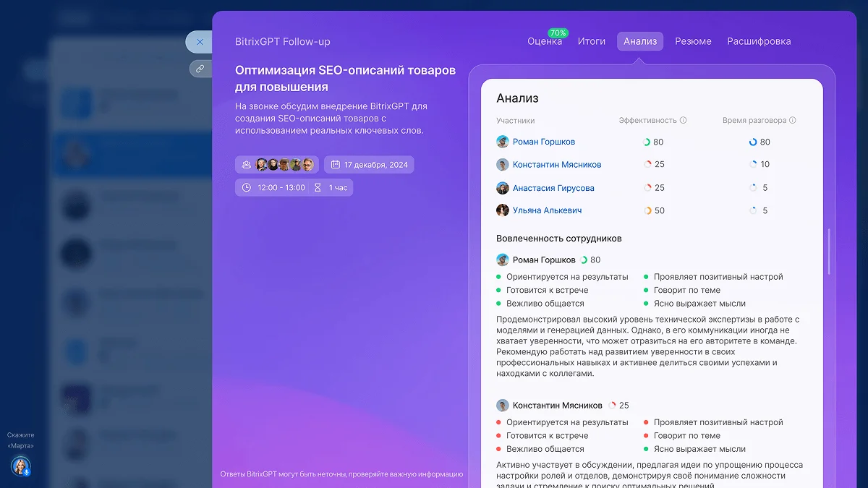Viewport: 868px width, 488px height.
Task: Open the info icon next to Время разговора
Action: click(793, 120)
